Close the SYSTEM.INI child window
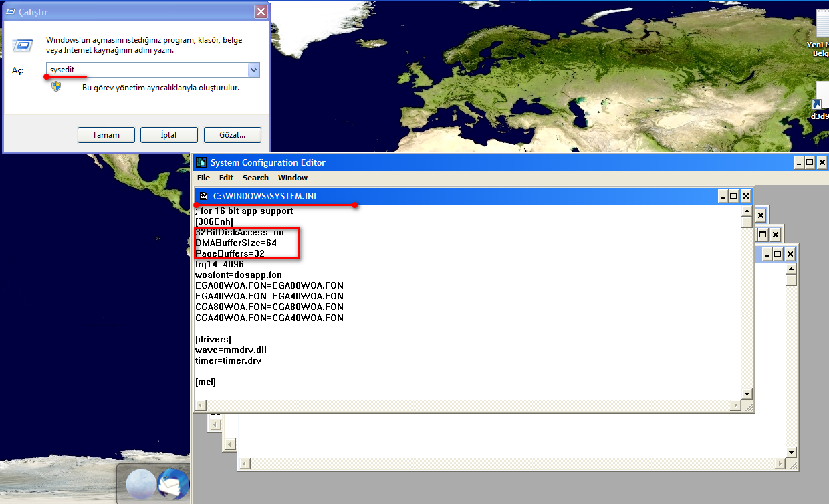The width and height of the screenshot is (829, 504). [x=746, y=196]
